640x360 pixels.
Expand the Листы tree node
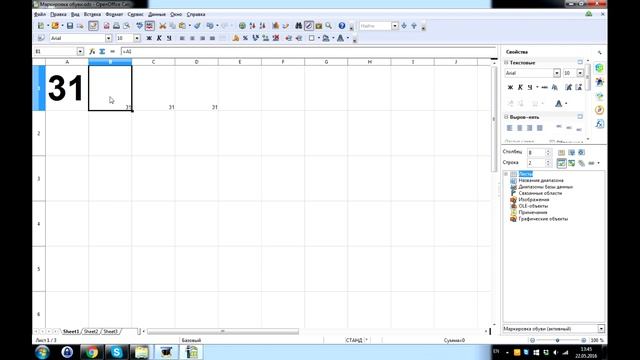(x=506, y=174)
